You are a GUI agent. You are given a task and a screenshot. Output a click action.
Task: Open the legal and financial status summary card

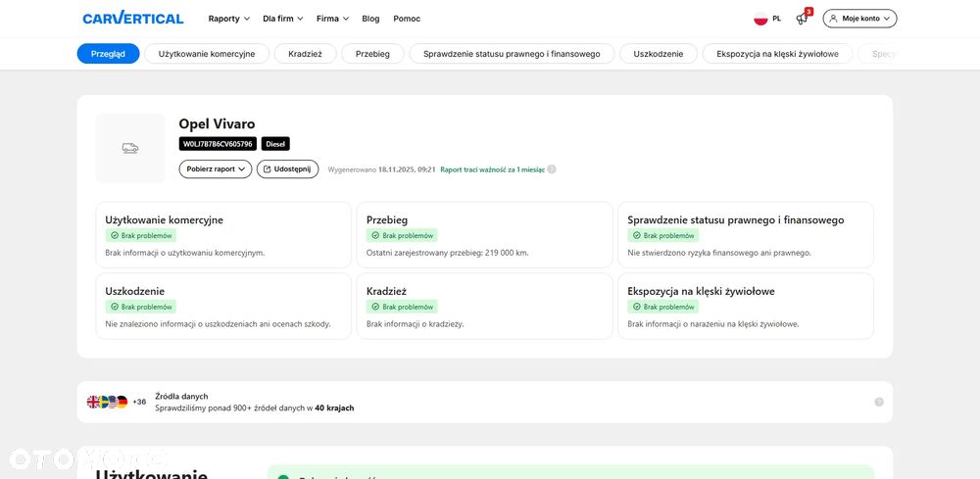coord(746,235)
